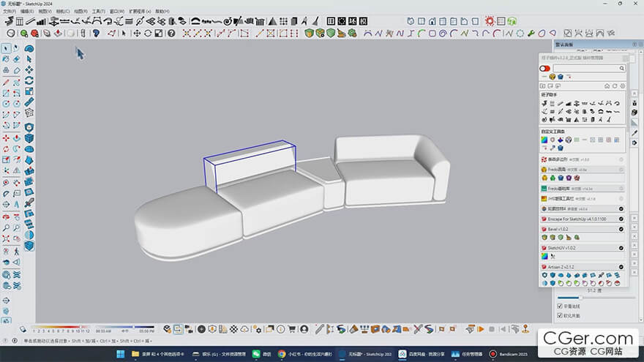Viewport: 644px width, 362px height.
Task: Click the angle slider in the tray
Action: point(596,298)
